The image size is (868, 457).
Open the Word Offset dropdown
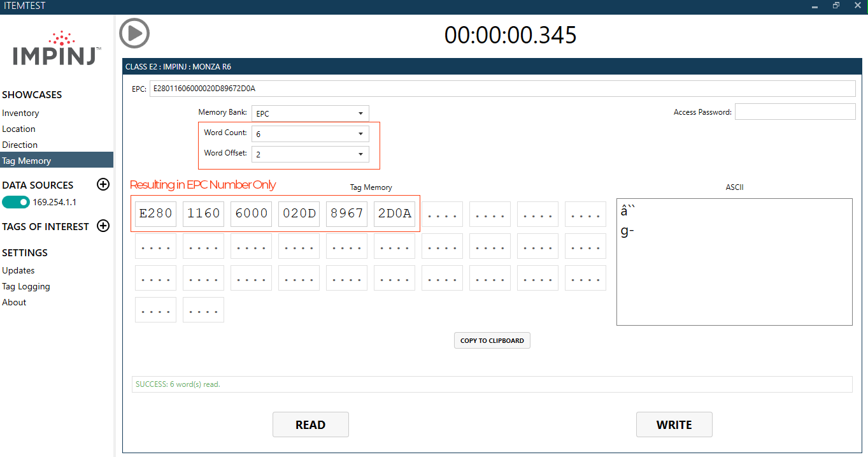[310, 154]
